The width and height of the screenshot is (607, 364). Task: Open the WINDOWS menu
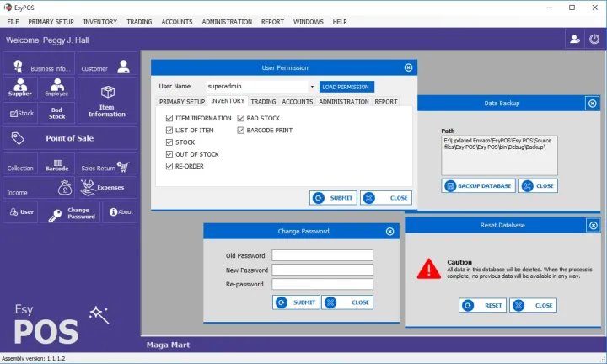309,22
